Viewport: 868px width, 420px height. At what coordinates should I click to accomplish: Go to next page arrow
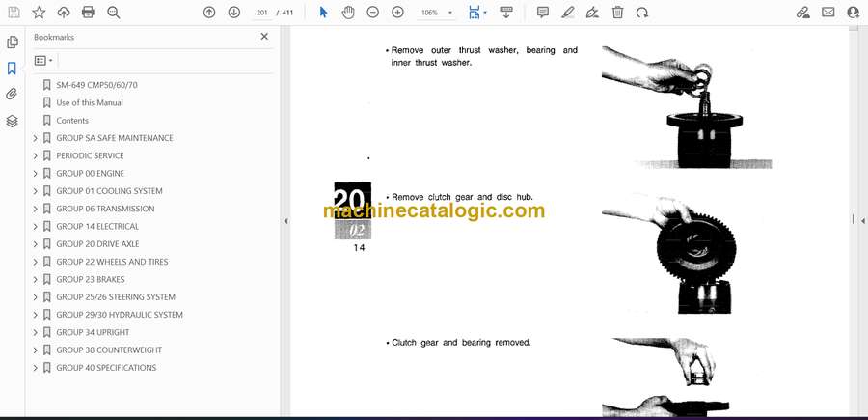point(234,13)
